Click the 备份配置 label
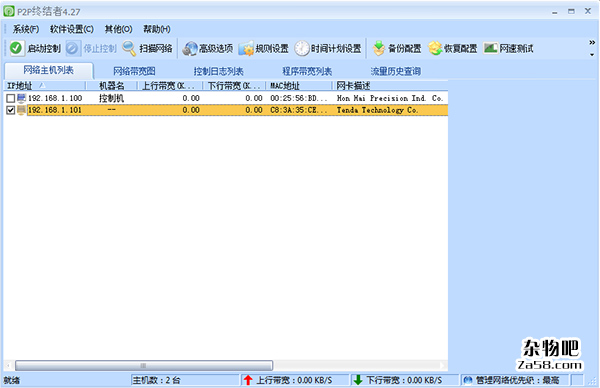This screenshot has width=600, height=388. click(x=405, y=49)
